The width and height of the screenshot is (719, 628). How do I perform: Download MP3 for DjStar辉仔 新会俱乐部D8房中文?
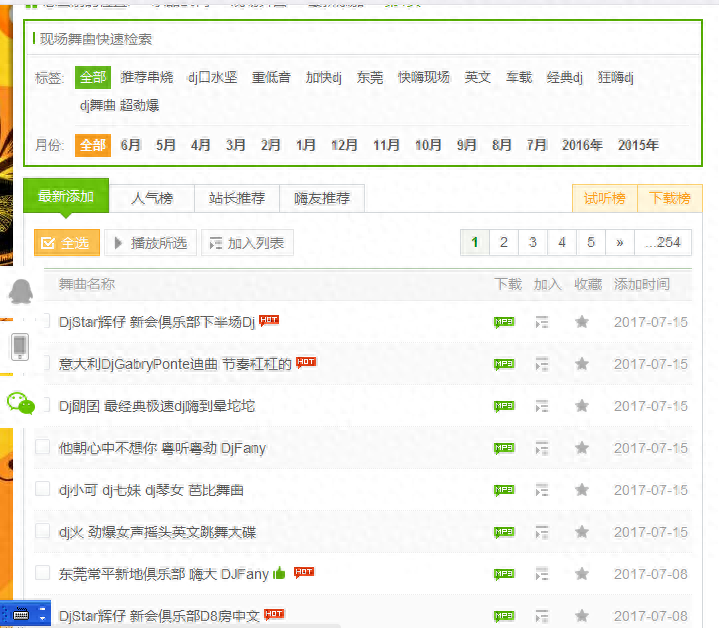click(x=504, y=616)
